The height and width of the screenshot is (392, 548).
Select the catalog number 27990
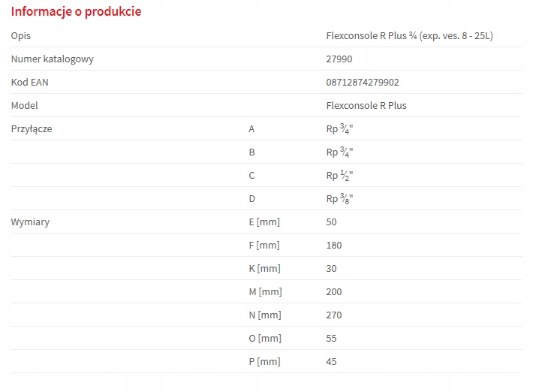pyautogui.click(x=339, y=59)
